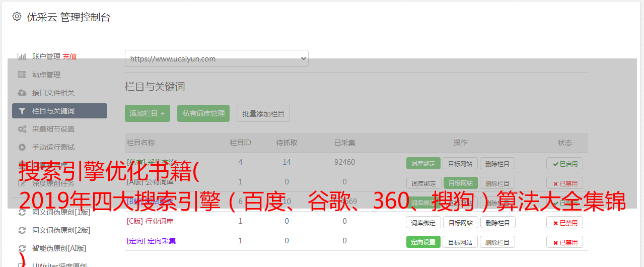Delete the [A版] 公有词库 column
This screenshot has width=644, height=267.
497,183
